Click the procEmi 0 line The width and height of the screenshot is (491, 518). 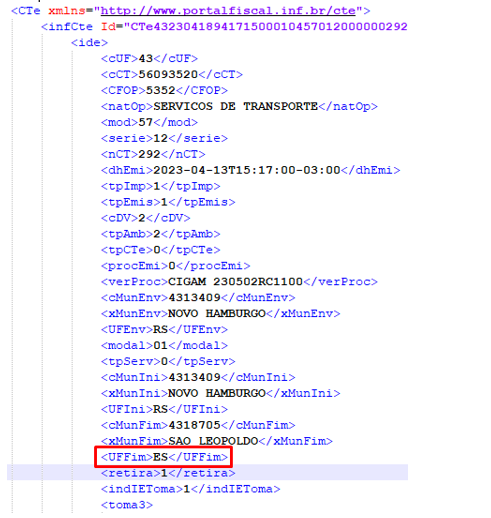click(175, 266)
